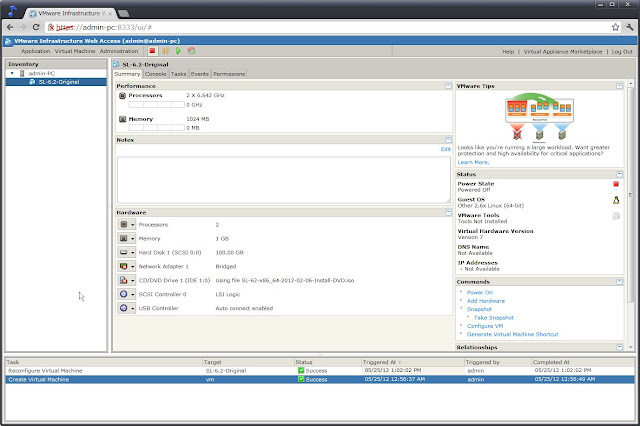Click the Memory hardware icon

click(124, 238)
